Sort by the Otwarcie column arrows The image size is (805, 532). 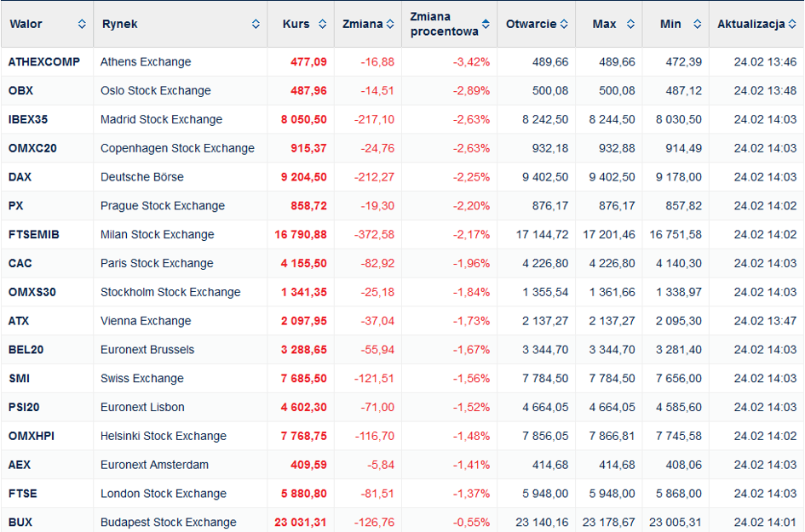[x=564, y=24]
